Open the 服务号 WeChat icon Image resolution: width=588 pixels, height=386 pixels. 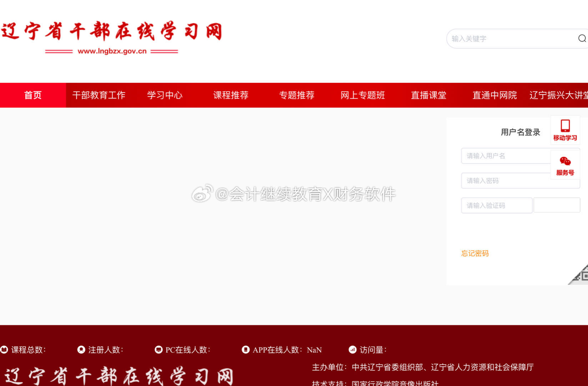click(x=565, y=164)
